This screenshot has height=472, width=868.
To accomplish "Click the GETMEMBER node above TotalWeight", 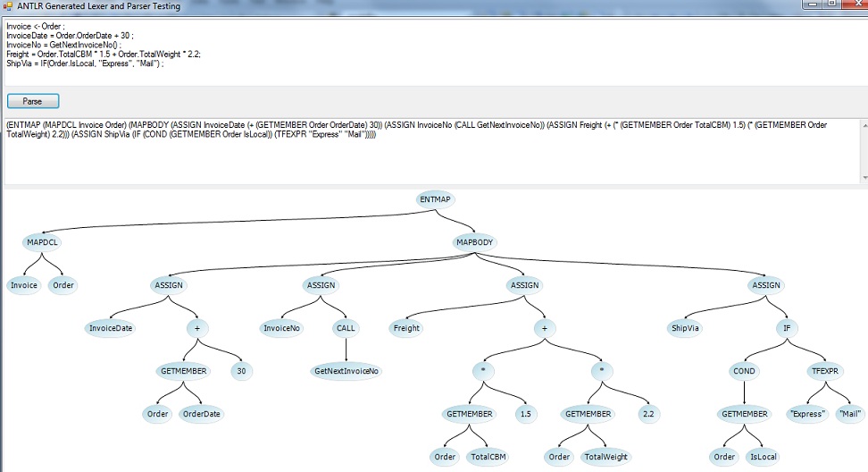I will [x=588, y=414].
